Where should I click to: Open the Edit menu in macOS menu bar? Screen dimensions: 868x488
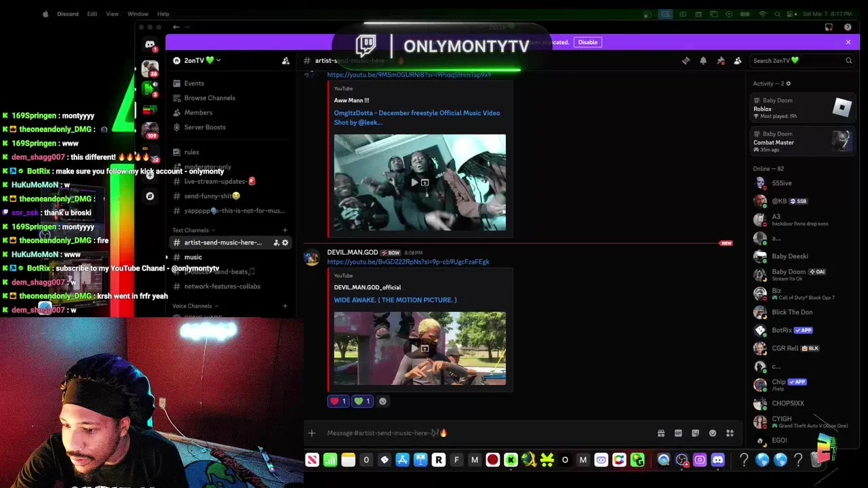tap(92, 14)
